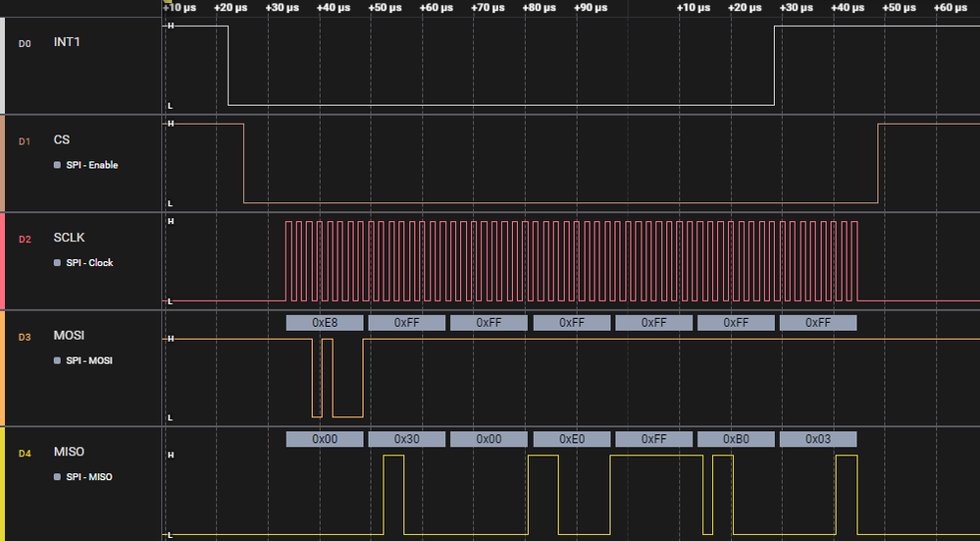Screen dimensions: 980x541
Task: Click the square icon beside SPI - MISO
Action: (58, 476)
